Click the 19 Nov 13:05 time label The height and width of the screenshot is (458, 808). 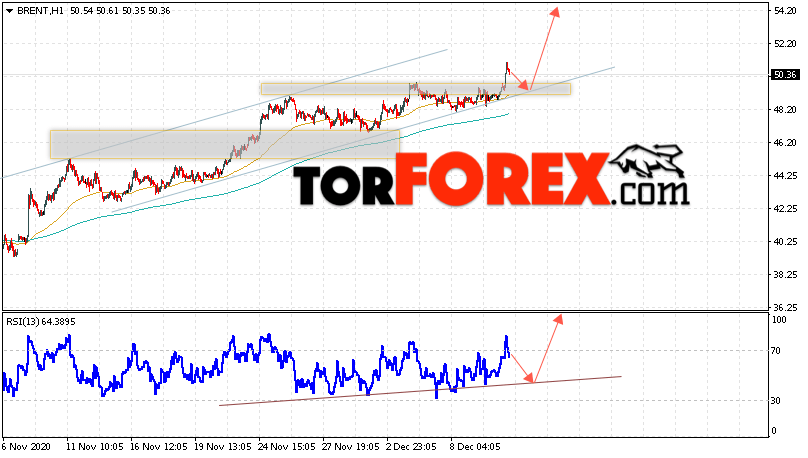pos(223,447)
